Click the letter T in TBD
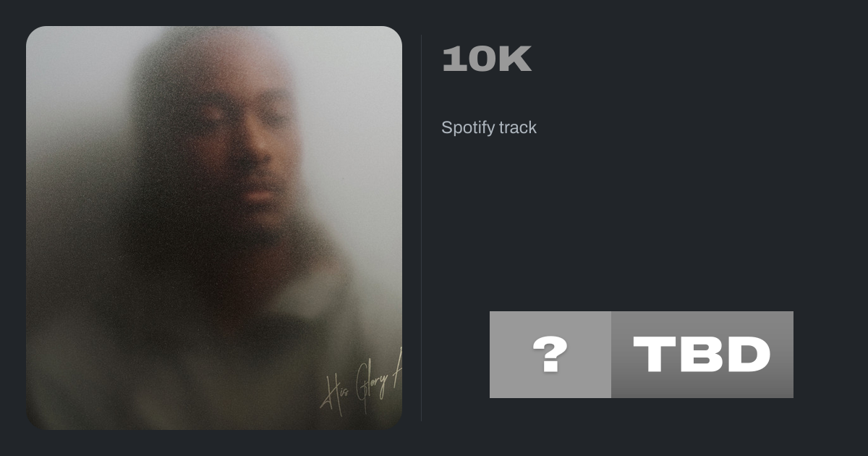The width and height of the screenshot is (868, 456). pyautogui.click(x=654, y=355)
